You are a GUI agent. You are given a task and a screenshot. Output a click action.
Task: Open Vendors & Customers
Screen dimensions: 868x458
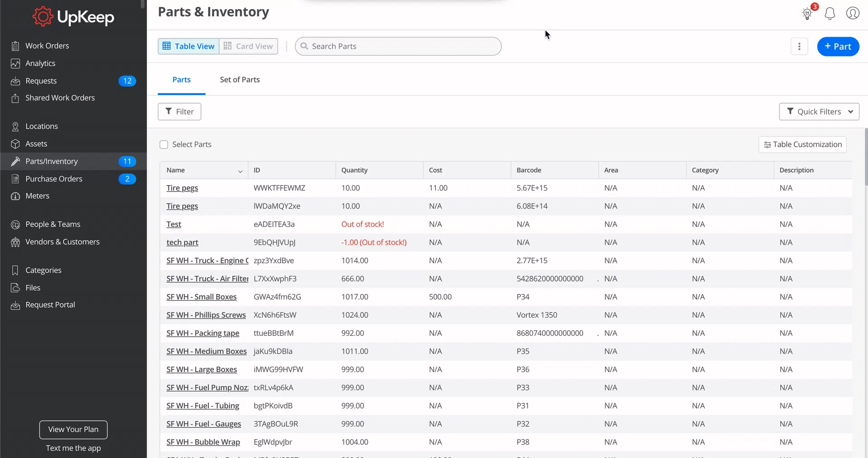(x=62, y=241)
